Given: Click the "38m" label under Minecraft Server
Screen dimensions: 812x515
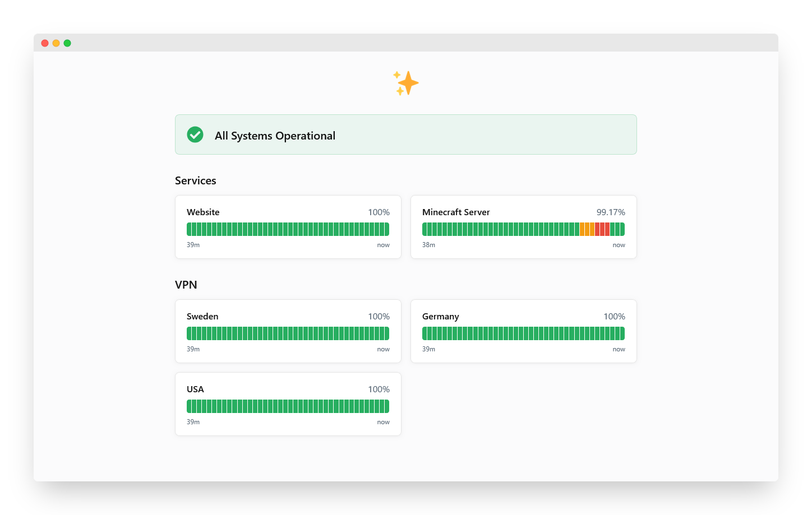Looking at the screenshot, I should click(x=428, y=245).
